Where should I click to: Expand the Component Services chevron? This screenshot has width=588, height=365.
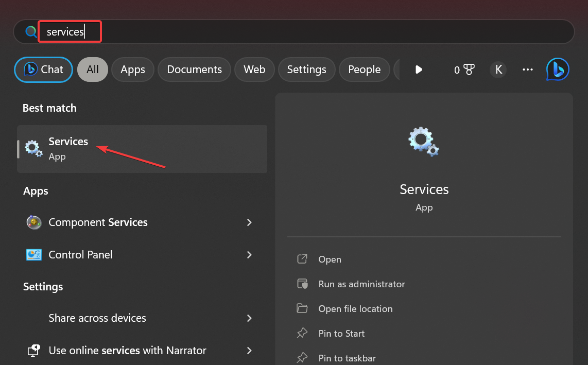[249, 222]
